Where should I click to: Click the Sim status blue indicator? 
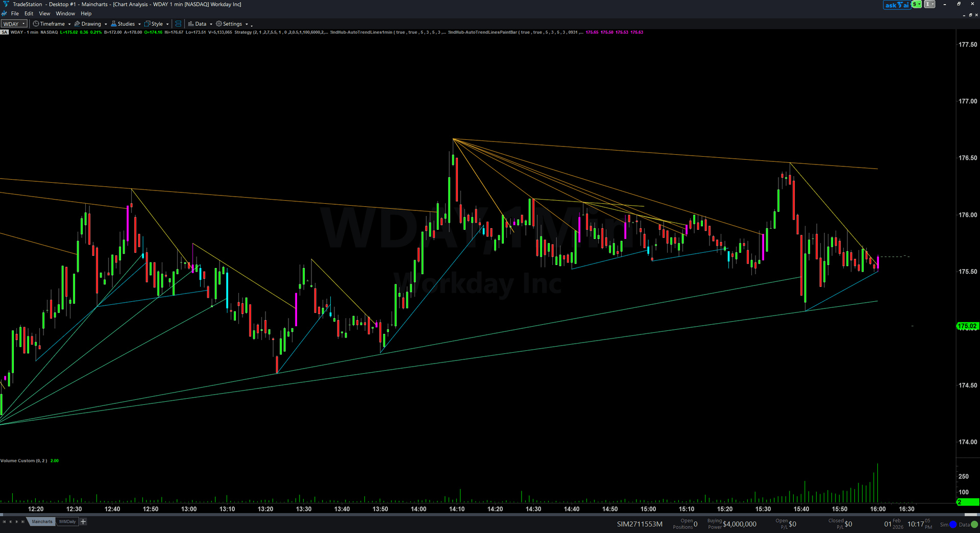[952, 525]
